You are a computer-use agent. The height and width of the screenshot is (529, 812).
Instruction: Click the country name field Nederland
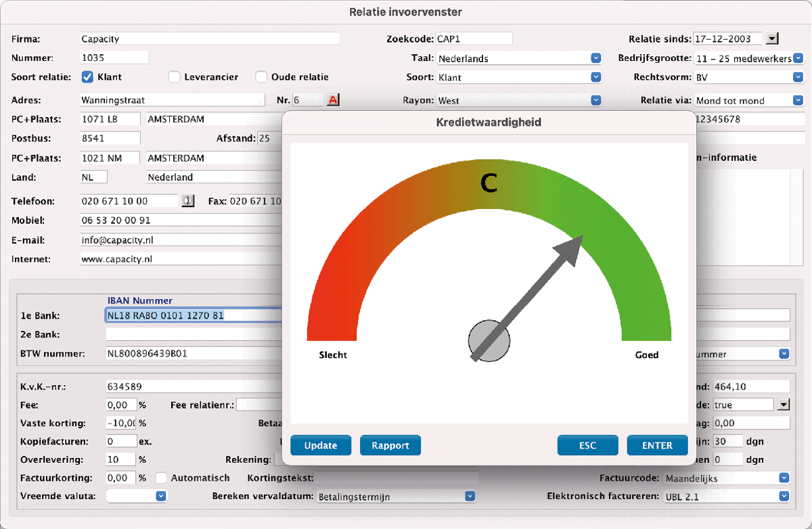[x=214, y=177]
